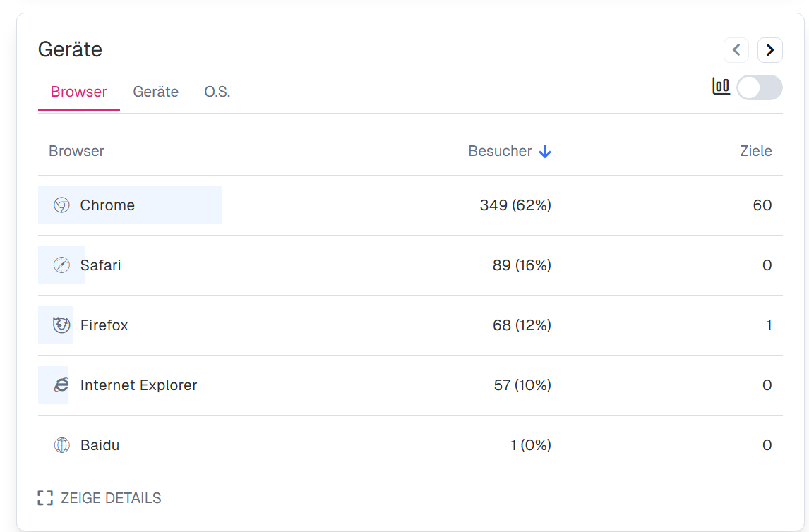Click the Browser column header

coord(76,151)
